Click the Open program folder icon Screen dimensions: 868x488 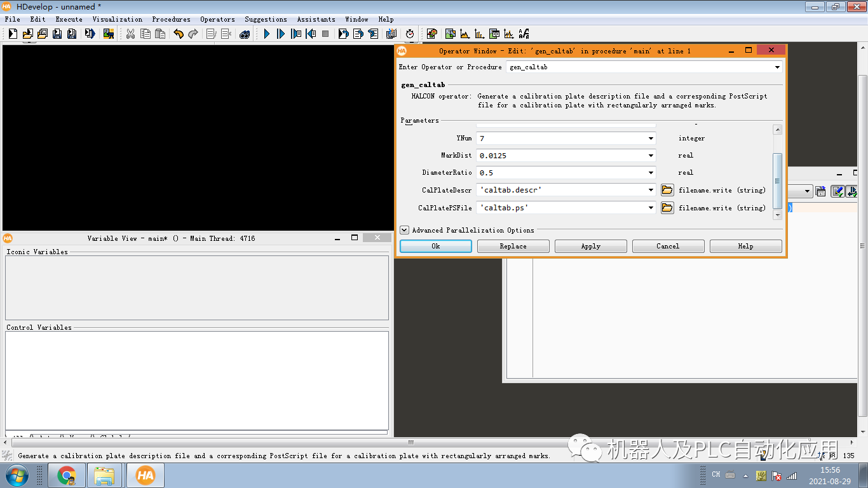coord(27,34)
